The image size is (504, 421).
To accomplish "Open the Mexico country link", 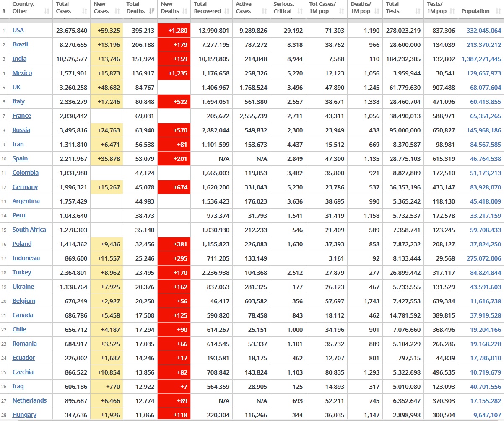I will tap(22, 73).
